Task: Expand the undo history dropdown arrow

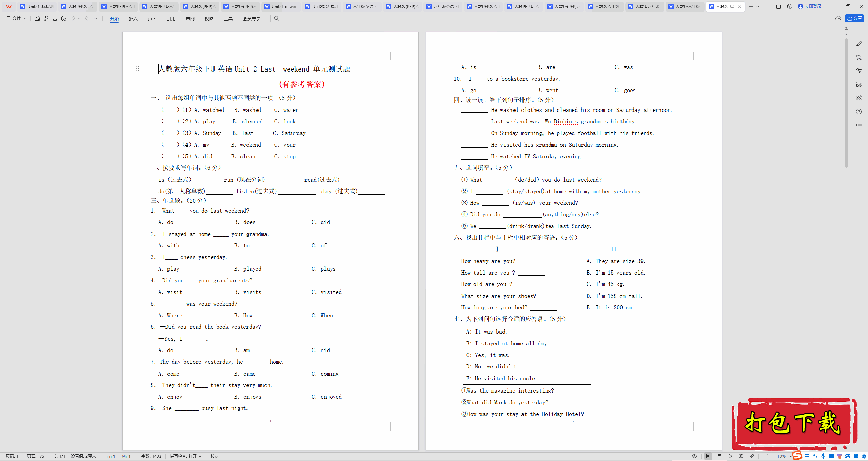Action: click(x=79, y=18)
